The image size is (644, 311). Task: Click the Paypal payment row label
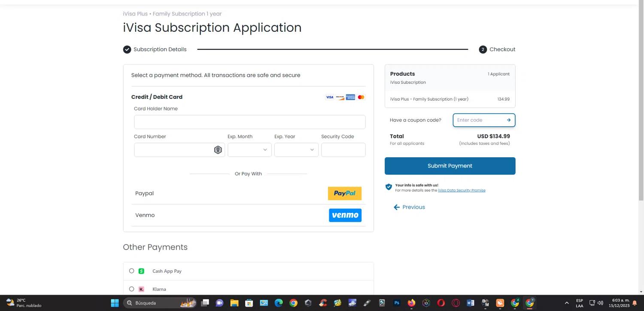click(144, 193)
